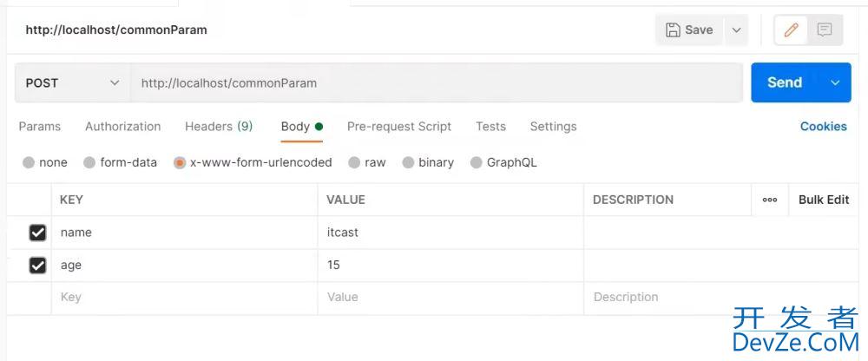Open the Save options dropdown arrow
868x361 pixels.
[736, 30]
